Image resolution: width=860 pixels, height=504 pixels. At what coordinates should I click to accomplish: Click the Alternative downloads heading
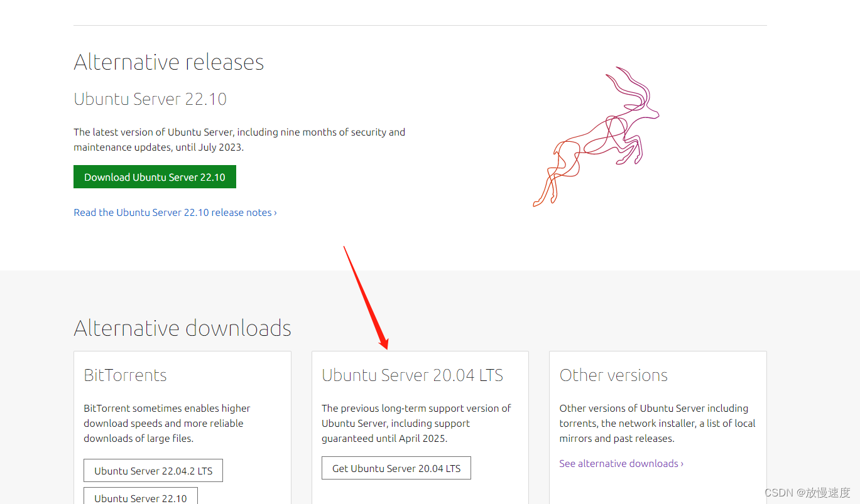coord(183,328)
